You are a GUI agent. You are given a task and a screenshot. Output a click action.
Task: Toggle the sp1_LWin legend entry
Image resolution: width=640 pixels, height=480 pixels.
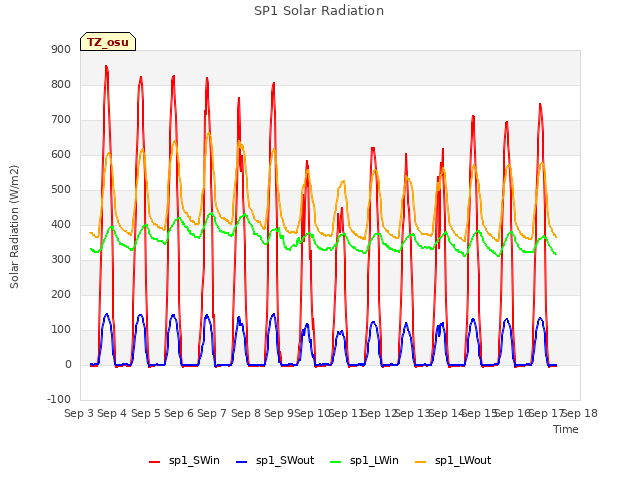click(364, 461)
